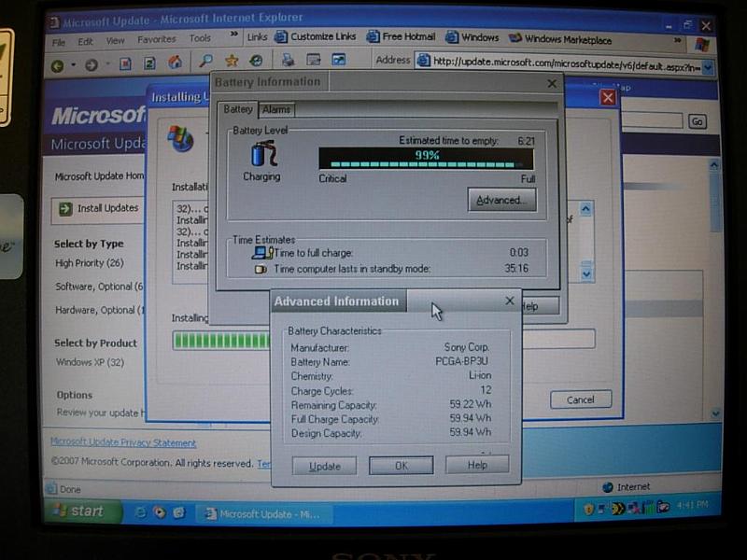Close the Installing Updates dialog with red X
This screenshot has height=560, width=747.
coord(608,98)
